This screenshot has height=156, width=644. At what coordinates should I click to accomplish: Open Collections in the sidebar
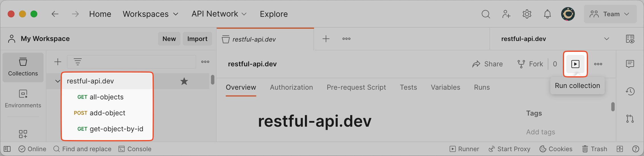23,67
